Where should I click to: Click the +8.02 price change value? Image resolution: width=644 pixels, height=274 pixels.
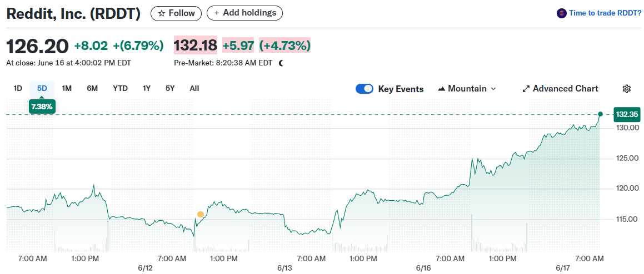tap(91, 46)
